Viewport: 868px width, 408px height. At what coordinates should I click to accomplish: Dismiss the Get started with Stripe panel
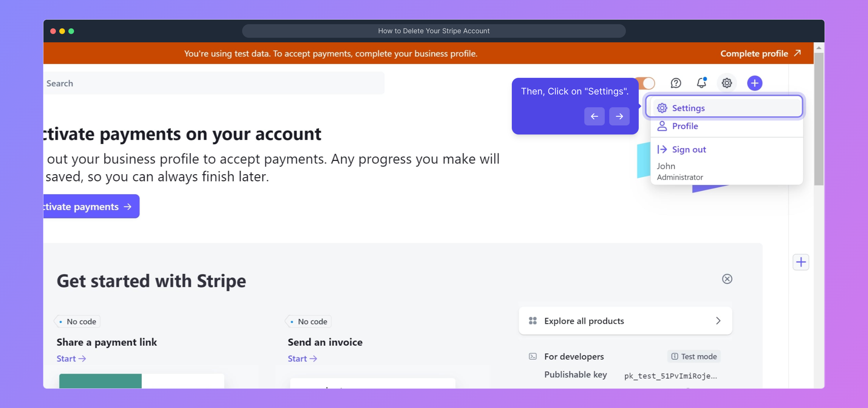click(x=727, y=279)
